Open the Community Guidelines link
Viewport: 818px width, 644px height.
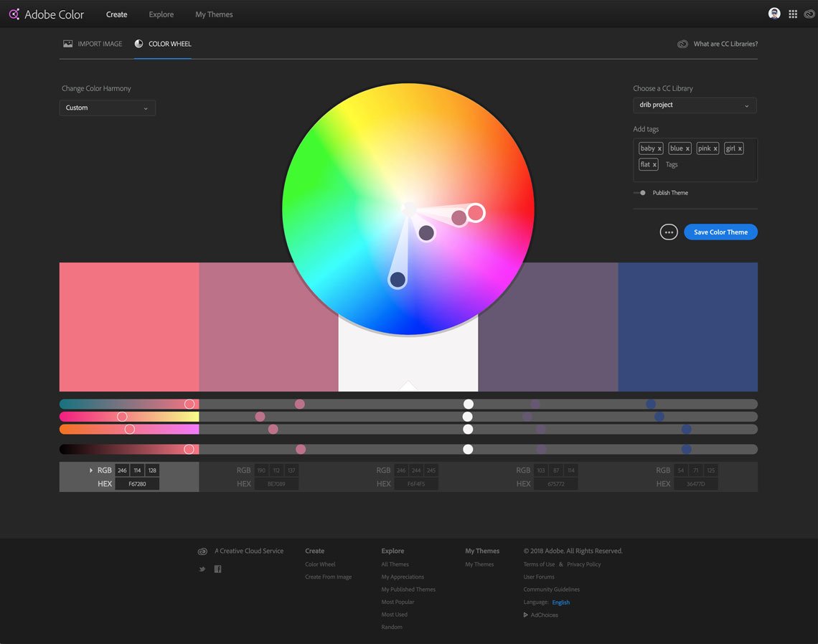pos(551,589)
